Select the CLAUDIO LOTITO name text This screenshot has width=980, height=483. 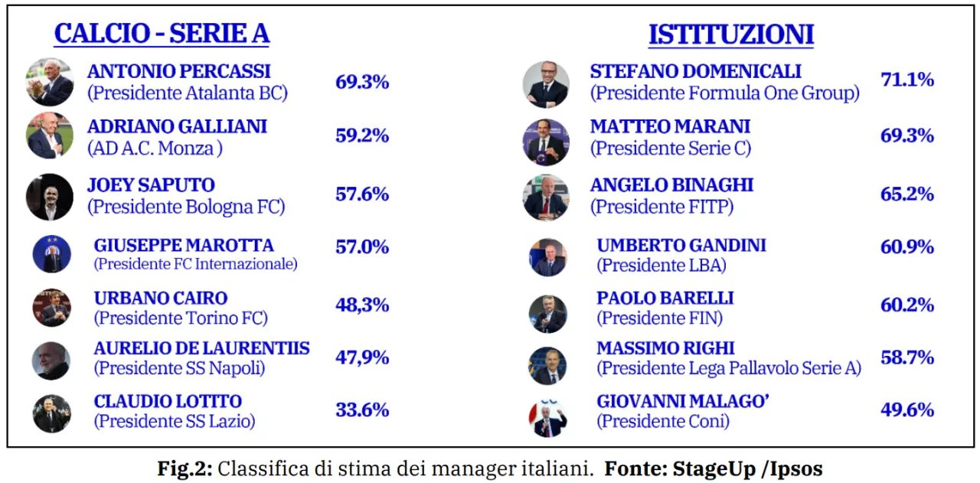coord(168,401)
